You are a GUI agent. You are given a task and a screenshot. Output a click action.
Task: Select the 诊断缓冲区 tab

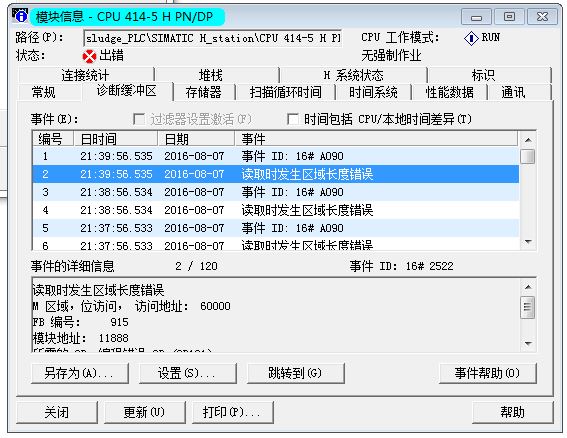coord(127,91)
